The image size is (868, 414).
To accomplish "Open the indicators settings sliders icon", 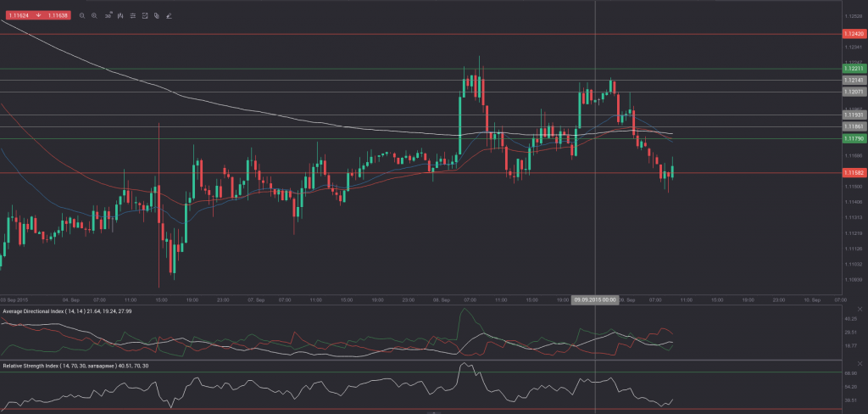I will [133, 15].
